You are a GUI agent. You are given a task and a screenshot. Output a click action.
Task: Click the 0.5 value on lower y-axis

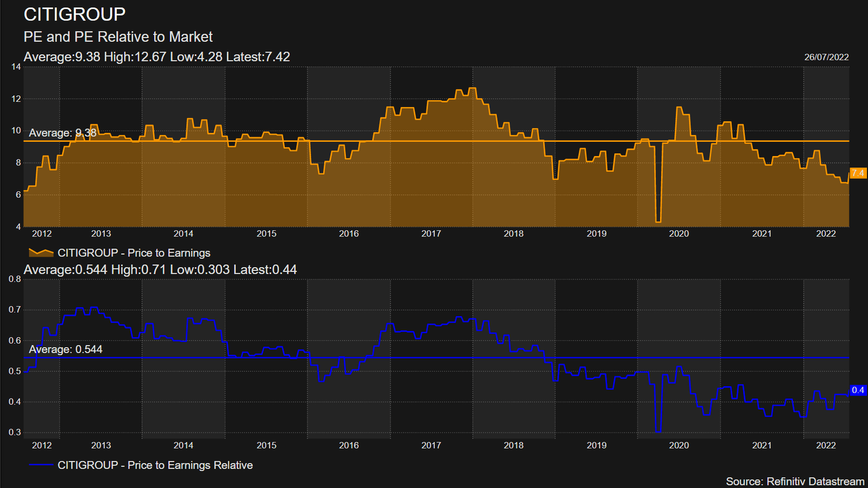point(14,372)
